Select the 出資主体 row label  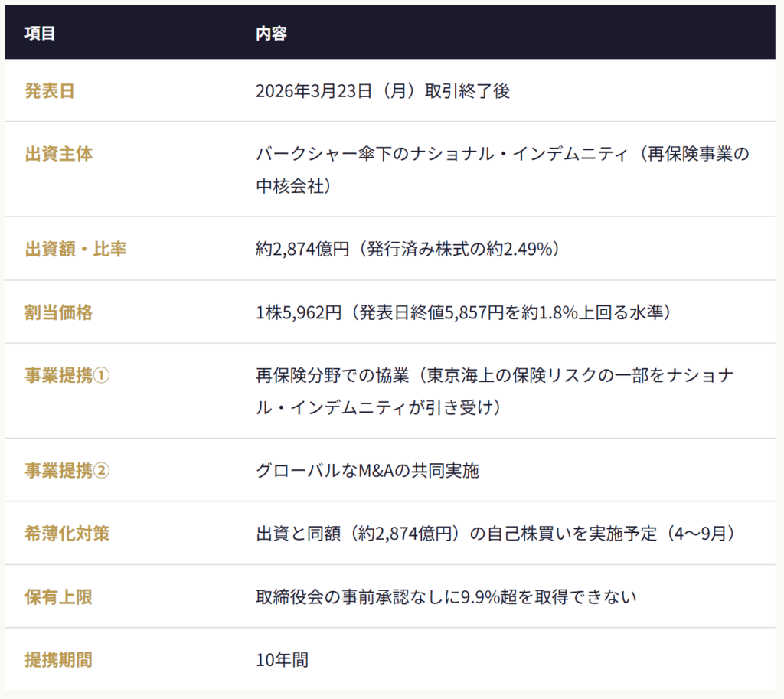click(x=59, y=154)
